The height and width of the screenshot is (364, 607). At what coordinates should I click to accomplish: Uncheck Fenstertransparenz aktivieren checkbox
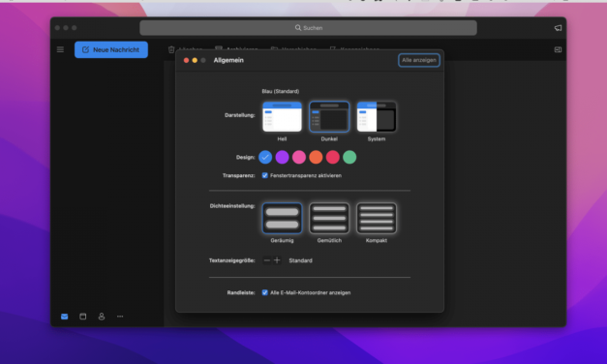pos(265,175)
